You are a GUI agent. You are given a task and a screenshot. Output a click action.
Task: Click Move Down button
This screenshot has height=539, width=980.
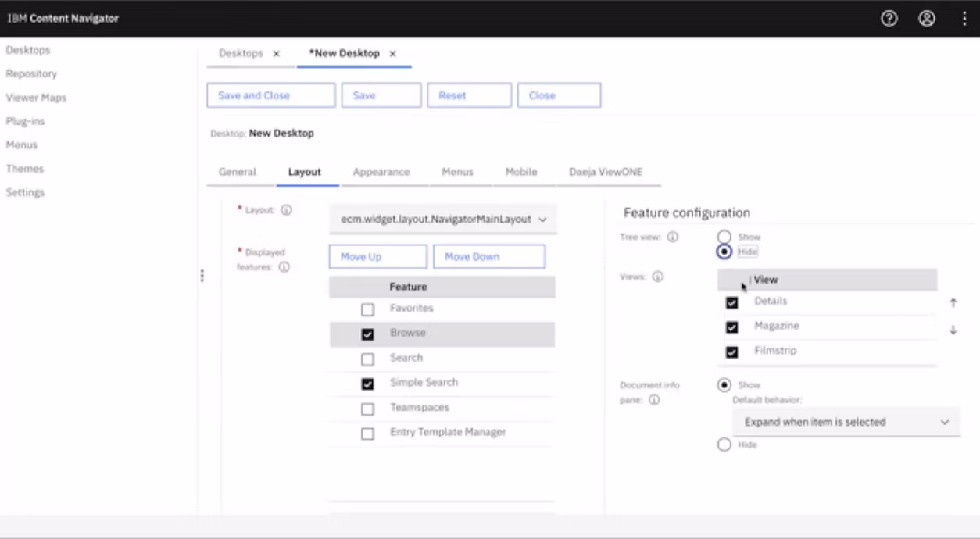(x=489, y=256)
